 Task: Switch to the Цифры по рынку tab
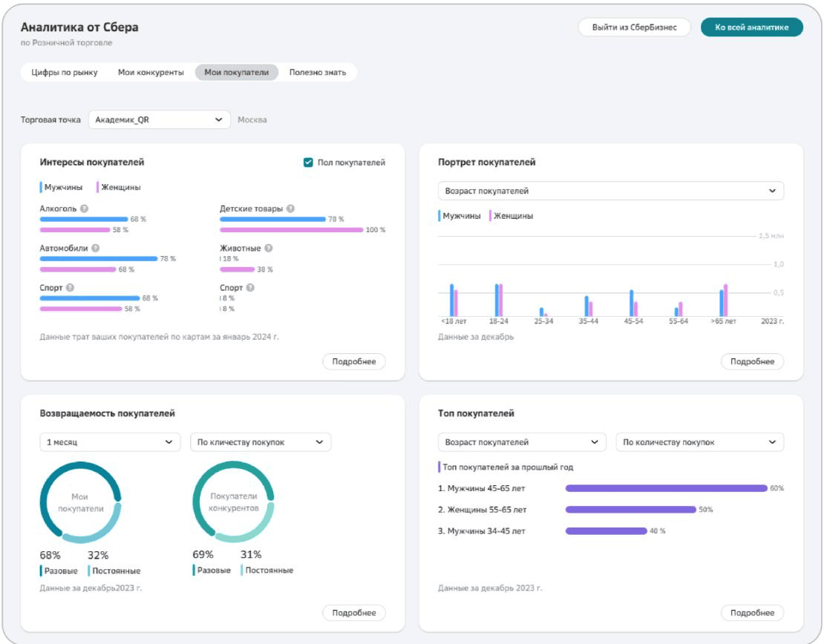(65, 73)
